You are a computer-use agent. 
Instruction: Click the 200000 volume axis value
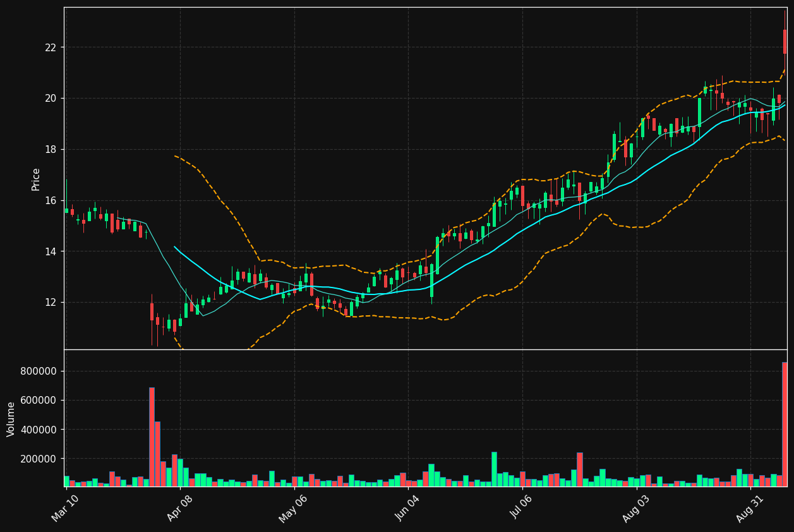(39, 459)
